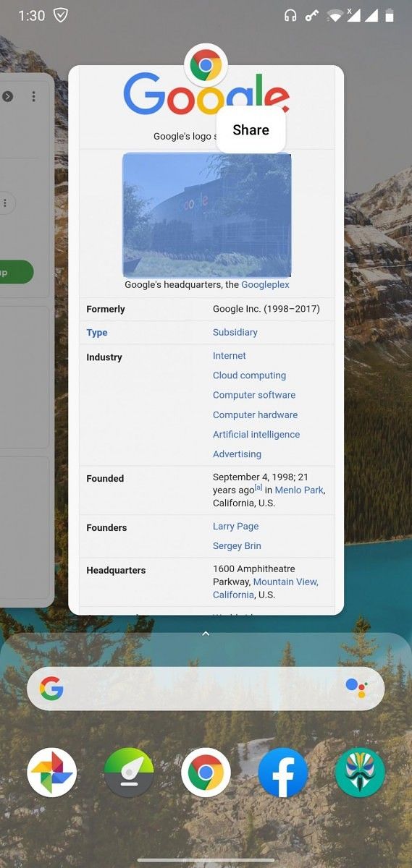Viewport: 412px width, 868px height.
Task: Activate Google Assistant from the search bar
Action: point(356,688)
